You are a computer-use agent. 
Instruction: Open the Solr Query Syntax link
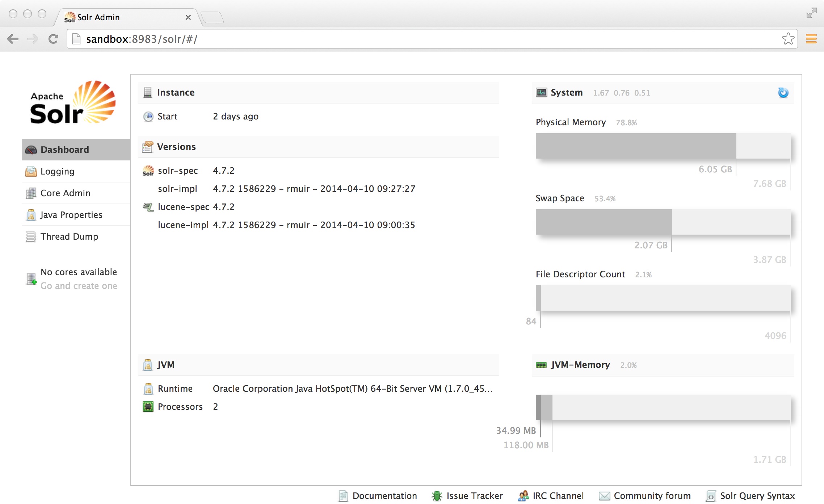pos(757,496)
